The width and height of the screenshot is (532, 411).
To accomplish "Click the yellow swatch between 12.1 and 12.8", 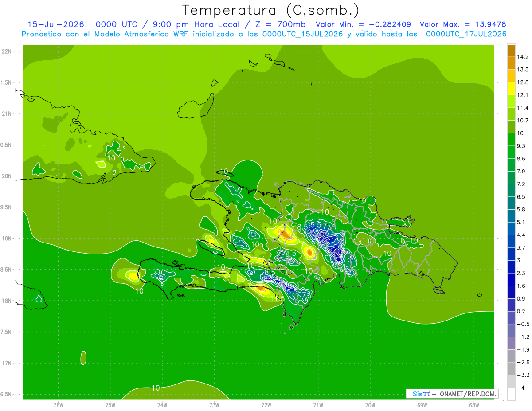I will click(x=511, y=89).
